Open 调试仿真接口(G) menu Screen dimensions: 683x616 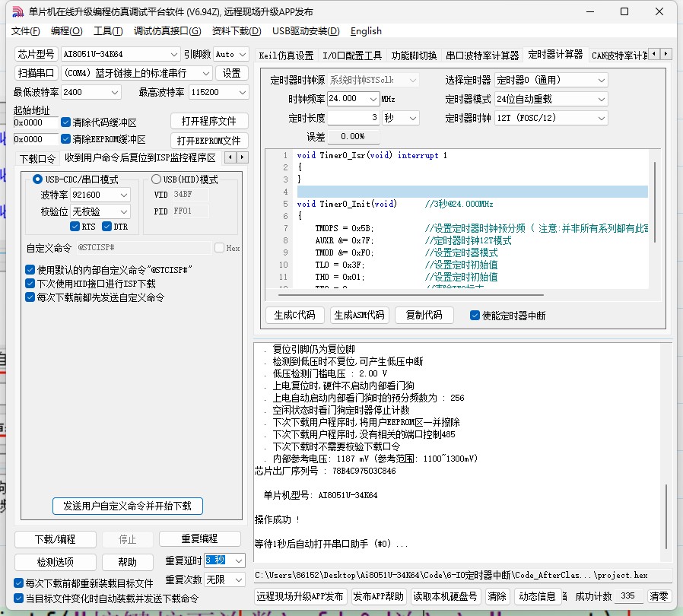(x=167, y=31)
